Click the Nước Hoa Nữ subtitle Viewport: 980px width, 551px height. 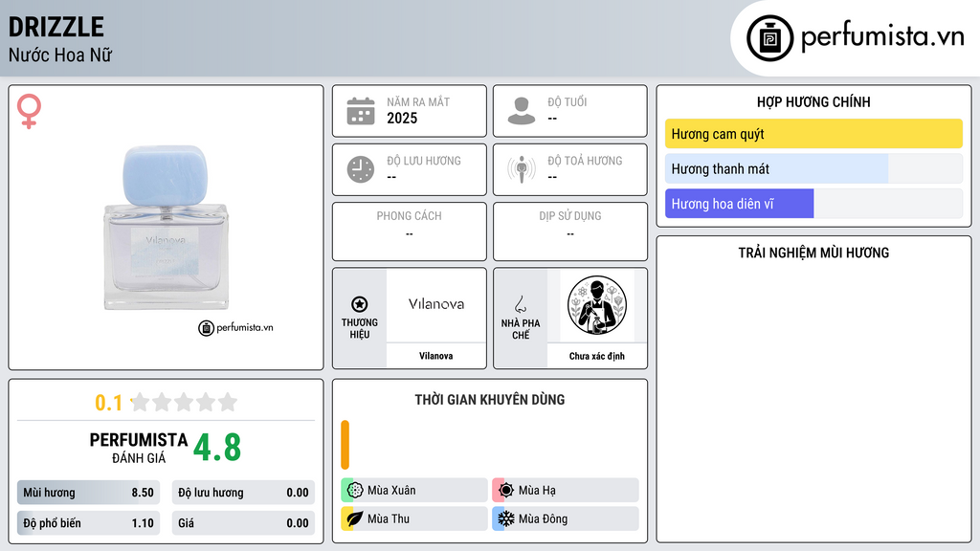60,55
